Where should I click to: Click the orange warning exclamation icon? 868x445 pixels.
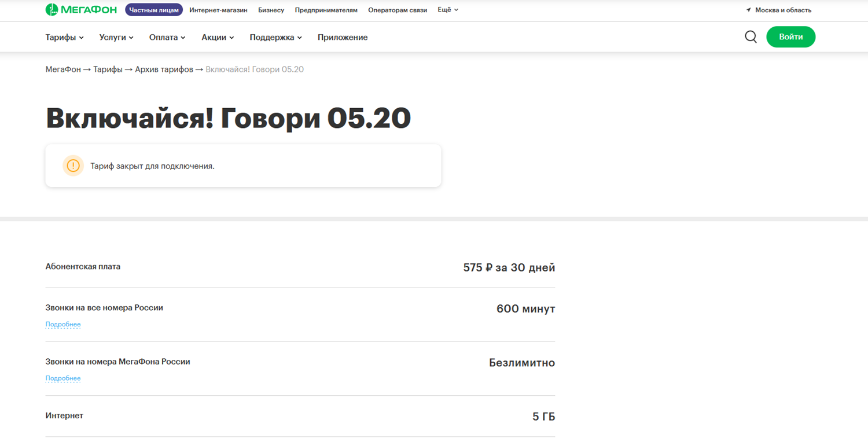73,166
